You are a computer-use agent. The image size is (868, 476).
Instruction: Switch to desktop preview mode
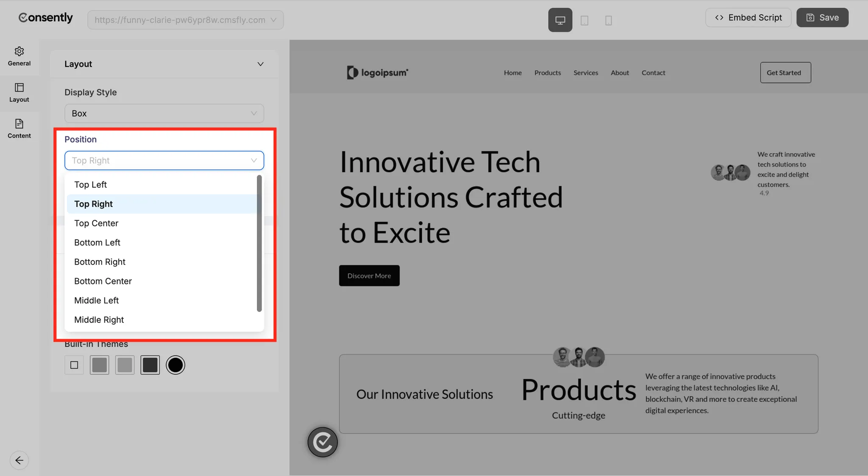click(560, 19)
